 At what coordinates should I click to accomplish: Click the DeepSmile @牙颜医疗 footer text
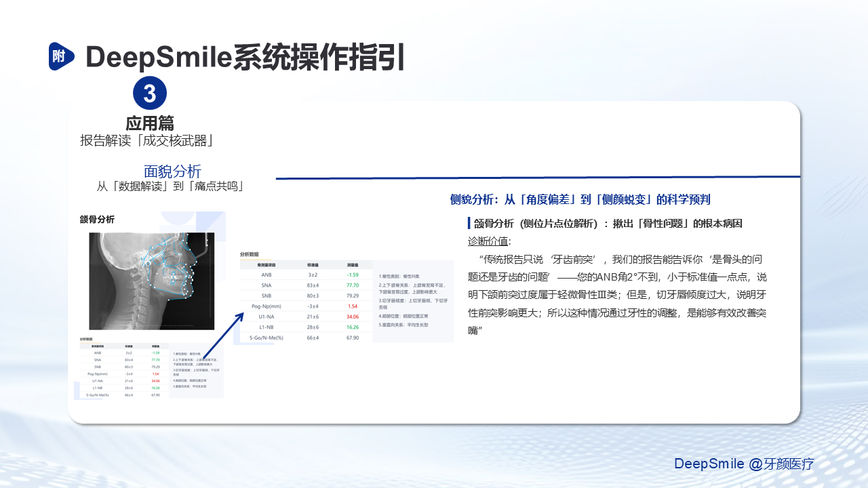click(x=743, y=464)
